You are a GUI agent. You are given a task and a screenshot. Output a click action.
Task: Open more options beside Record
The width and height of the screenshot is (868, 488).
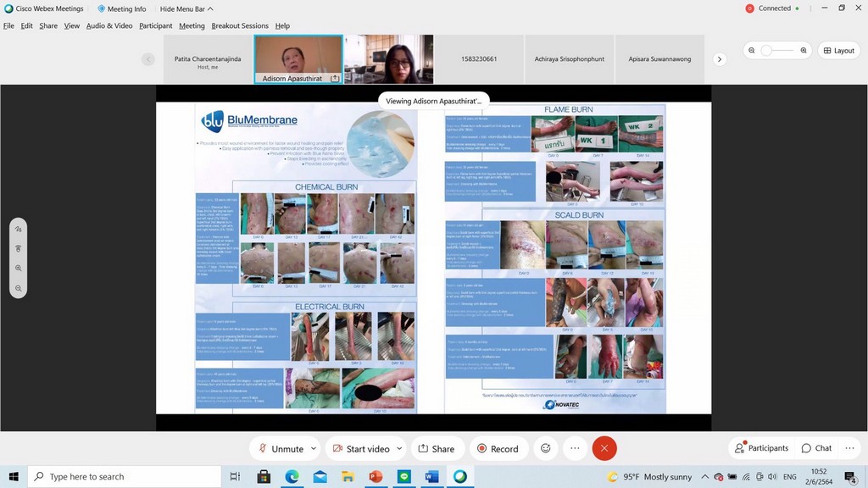click(575, 448)
